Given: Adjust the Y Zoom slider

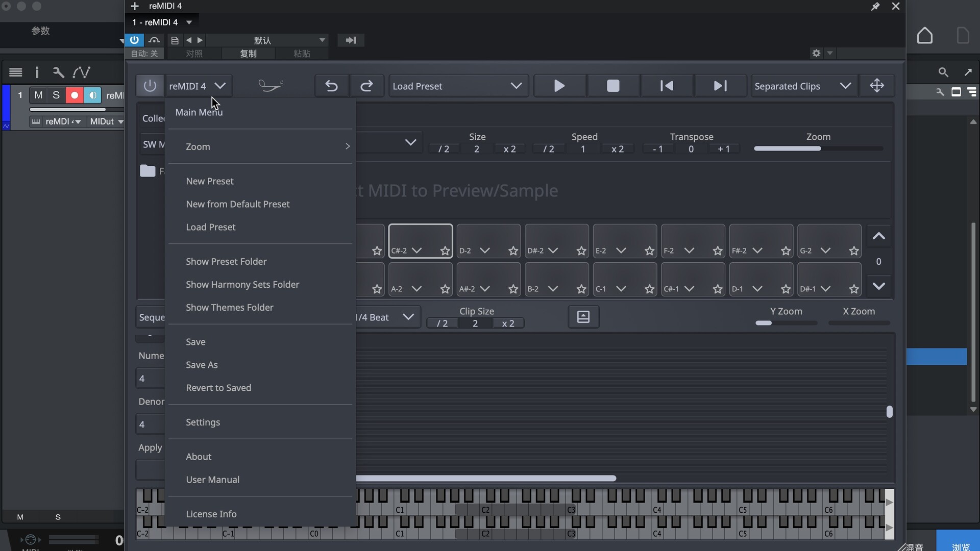Looking at the screenshot, I should click(786, 323).
